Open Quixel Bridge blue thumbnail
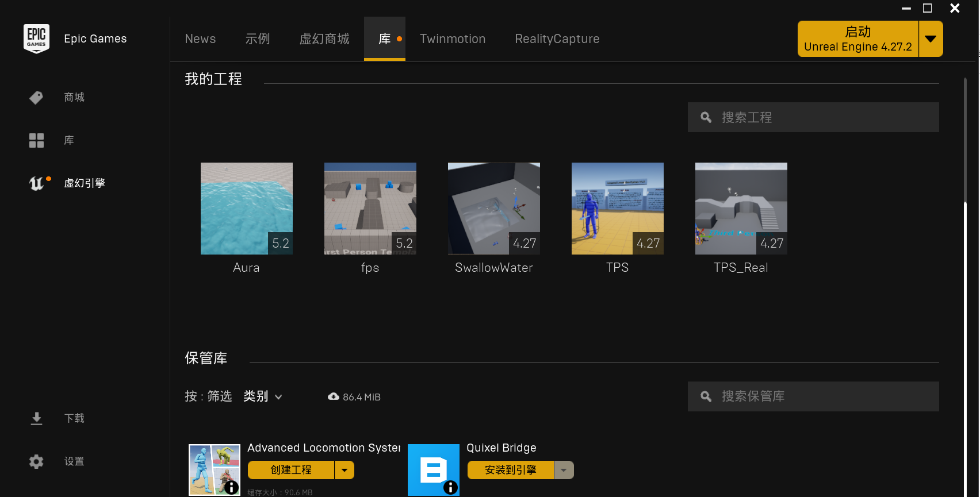The height and width of the screenshot is (497, 980). click(x=434, y=470)
